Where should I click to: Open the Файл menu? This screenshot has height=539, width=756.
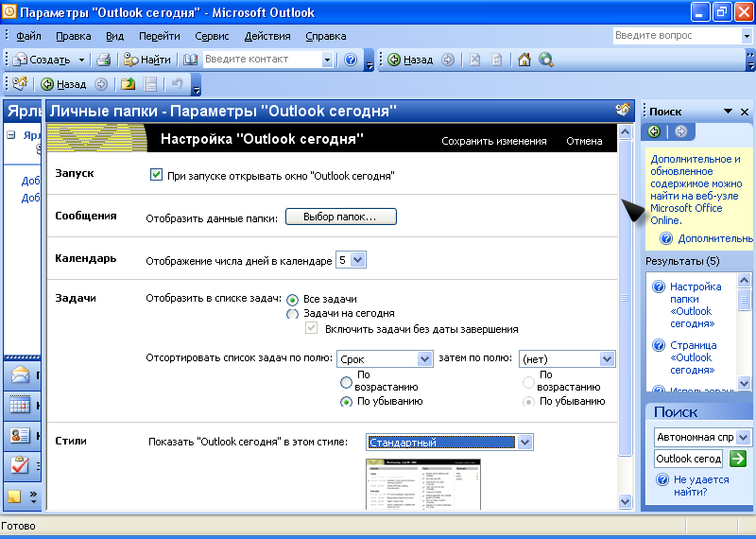coord(28,36)
